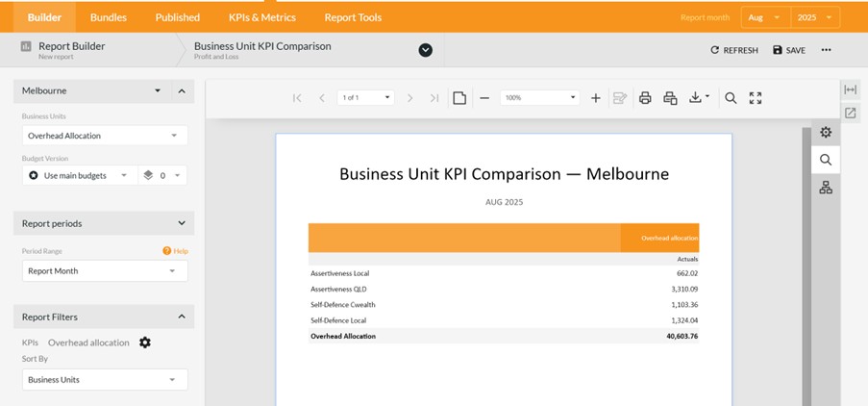Click the AUG 2025 report subtitle
The image size is (868, 406).
504,202
